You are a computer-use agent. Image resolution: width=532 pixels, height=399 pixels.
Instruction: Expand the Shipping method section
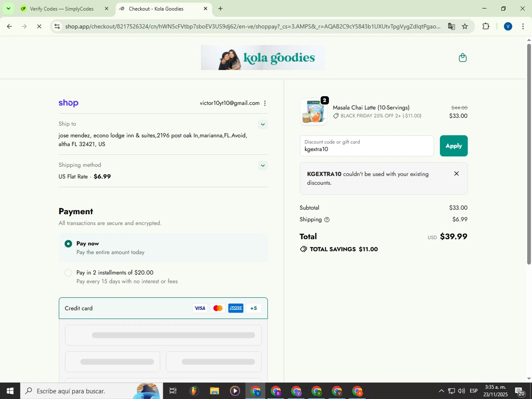262,166
